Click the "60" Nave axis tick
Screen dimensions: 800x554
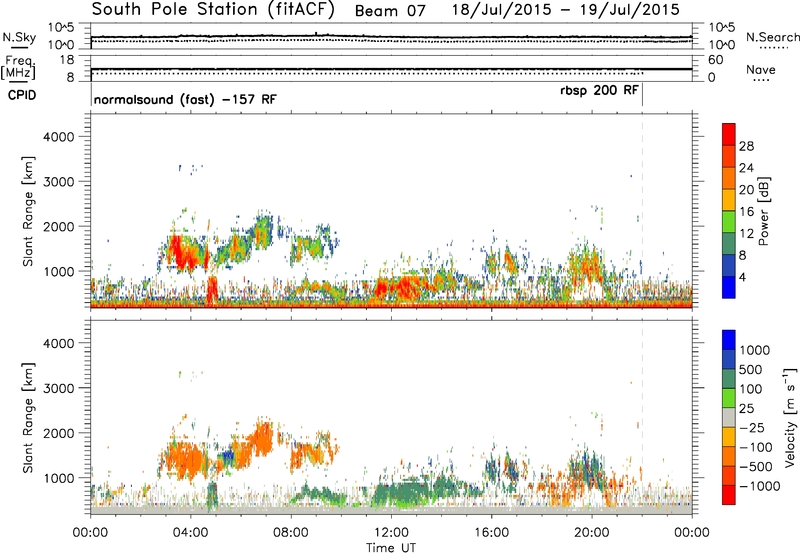(x=715, y=60)
